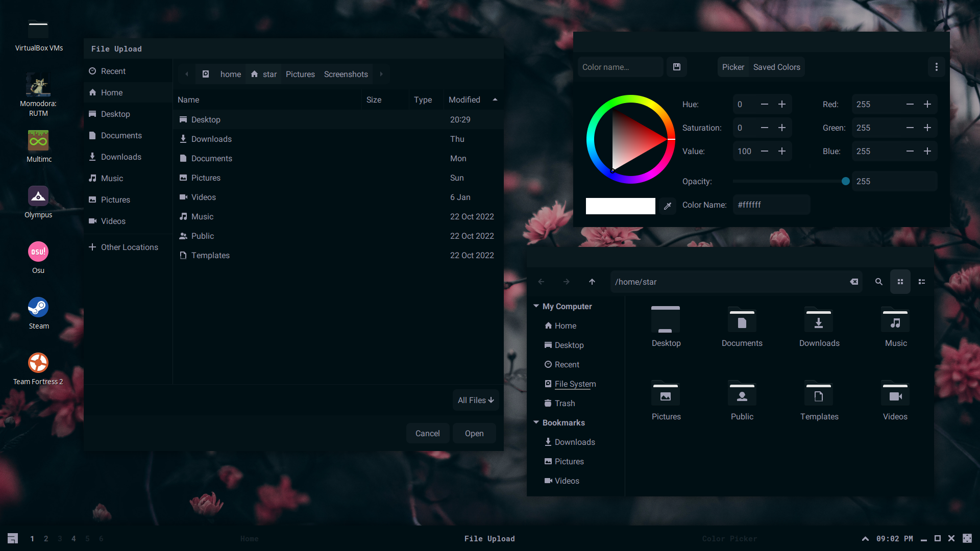
Task: Collapse the Bookmarks tree section
Action: click(536, 422)
